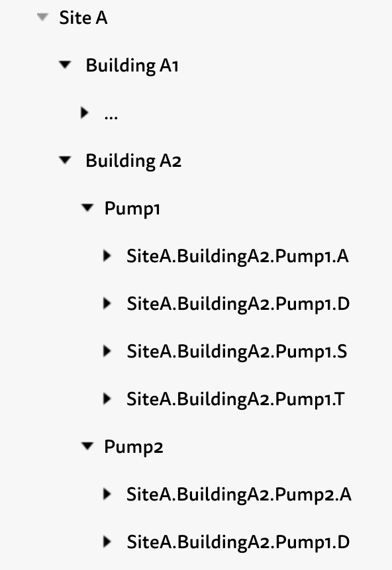This screenshot has height=570, width=392.
Task: Select the SiteA.BuildingA2.Pump1.S item text
Action: 237,352
